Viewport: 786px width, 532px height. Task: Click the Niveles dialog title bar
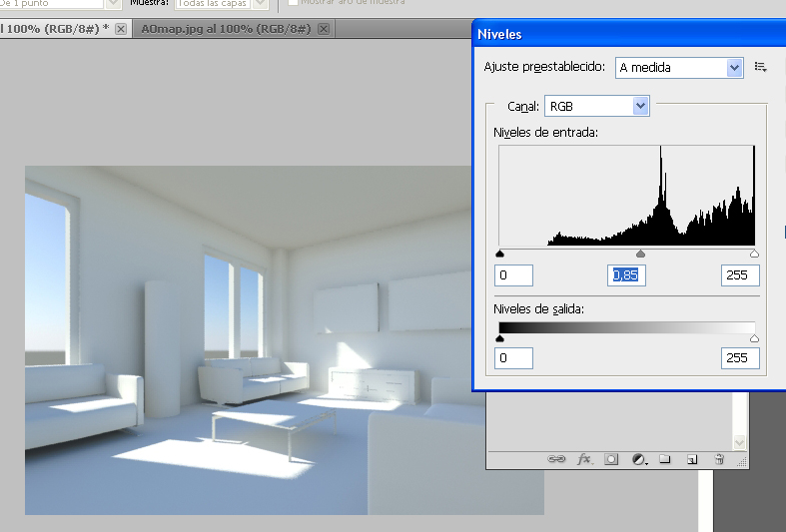(x=629, y=34)
